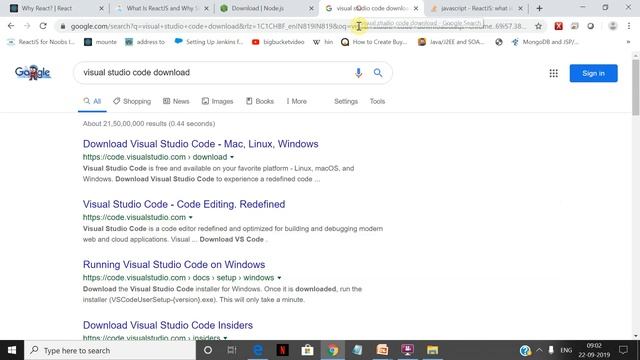
Task: Switch to Chrome on the taskbar
Action: pos(333,350)
